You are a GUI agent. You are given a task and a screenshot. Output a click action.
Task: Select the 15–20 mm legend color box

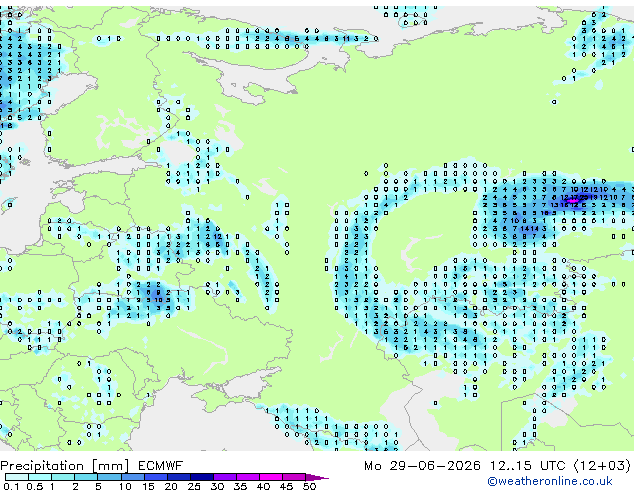pyautogui.click(x=156, y=477)
